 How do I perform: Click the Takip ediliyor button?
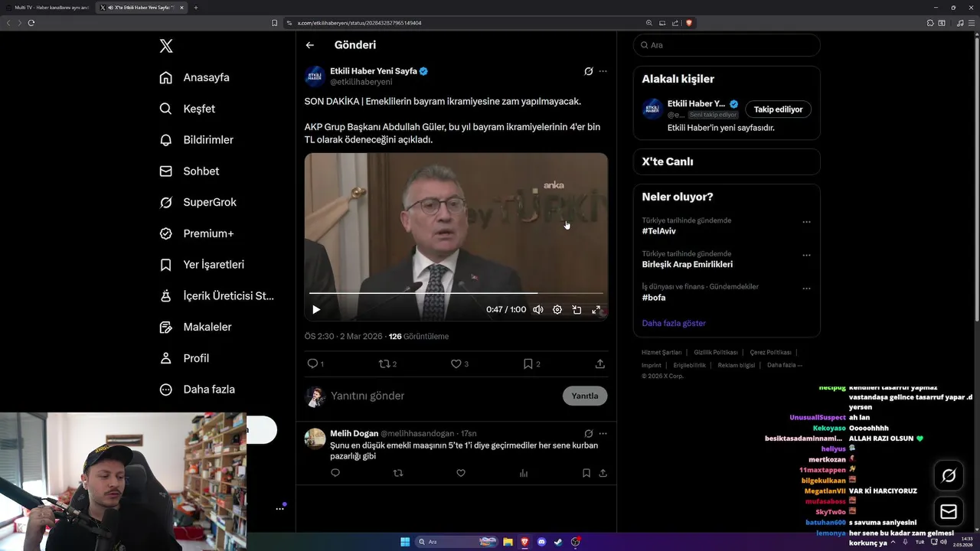778,109
